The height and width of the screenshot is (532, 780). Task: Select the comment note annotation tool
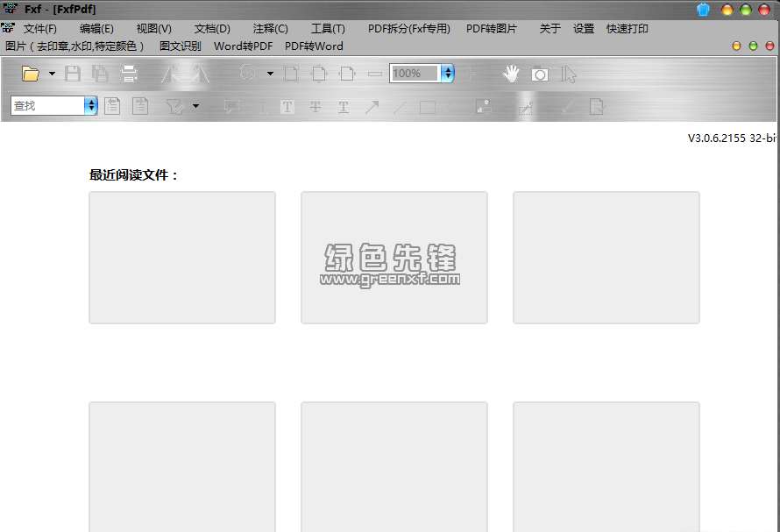point(231,107)
